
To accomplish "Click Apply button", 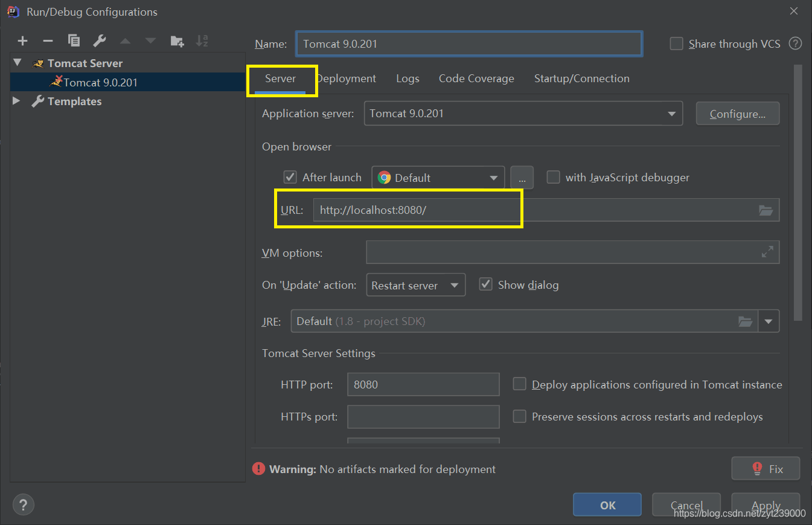I will 766,505.
